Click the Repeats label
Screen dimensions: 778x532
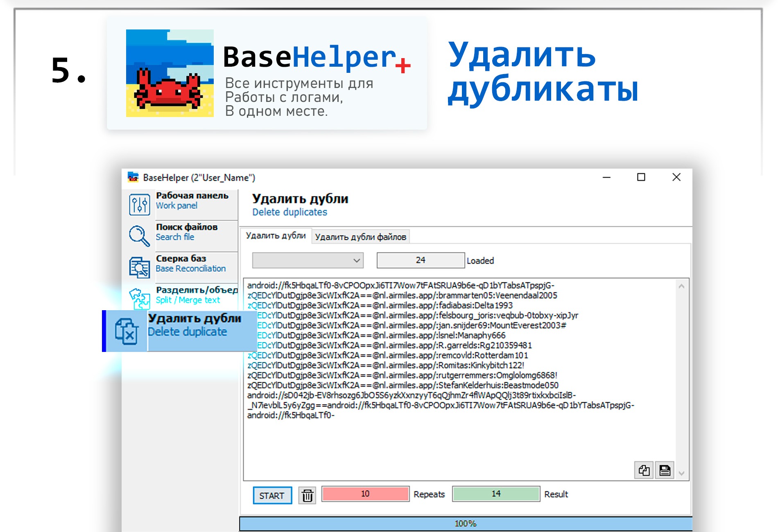[429, 494]
